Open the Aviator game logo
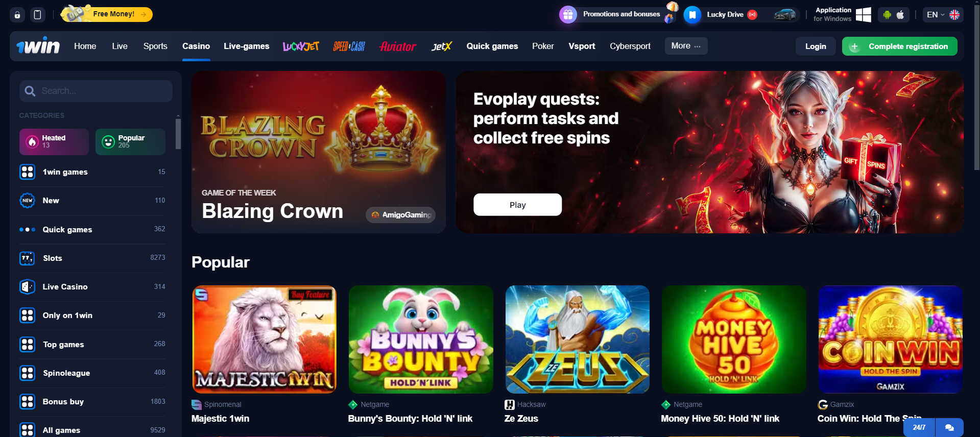Image resolution: width=980 pixels, height=437 pixels. (x=398, y=46)
